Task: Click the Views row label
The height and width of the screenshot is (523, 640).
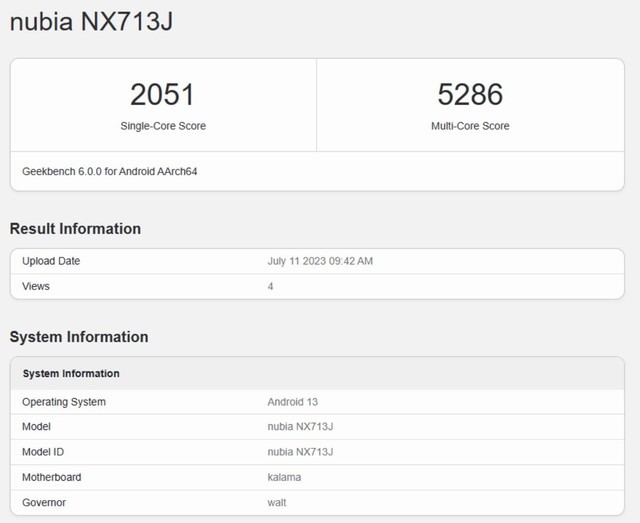Action: (36, 286)
